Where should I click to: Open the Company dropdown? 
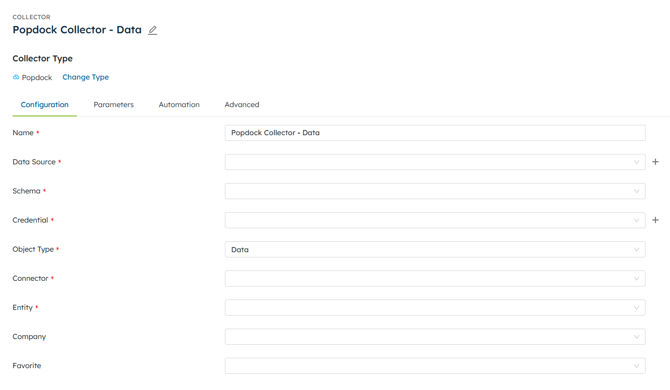coord(435,337)
